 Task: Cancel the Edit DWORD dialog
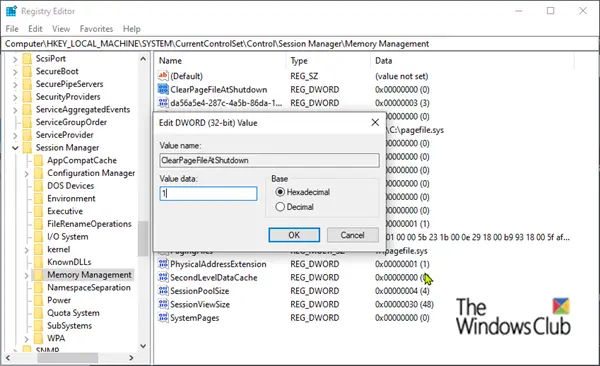click(352, 235)
